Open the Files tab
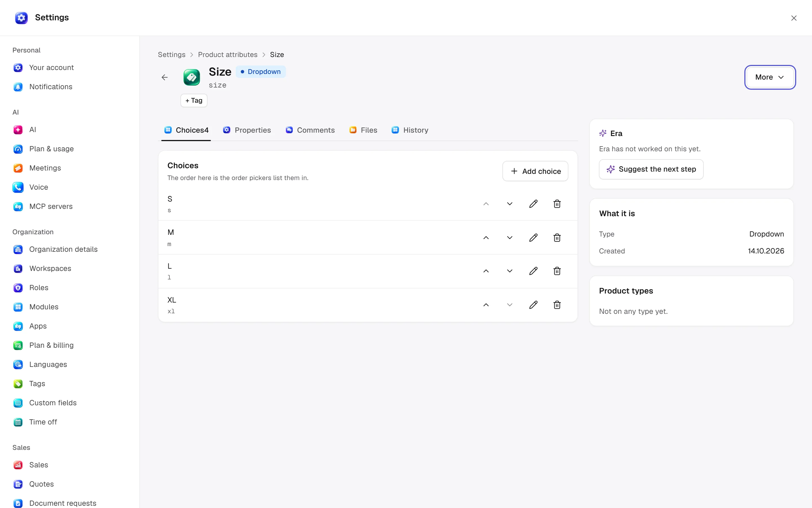812x508 pixels. click(363, 130)
